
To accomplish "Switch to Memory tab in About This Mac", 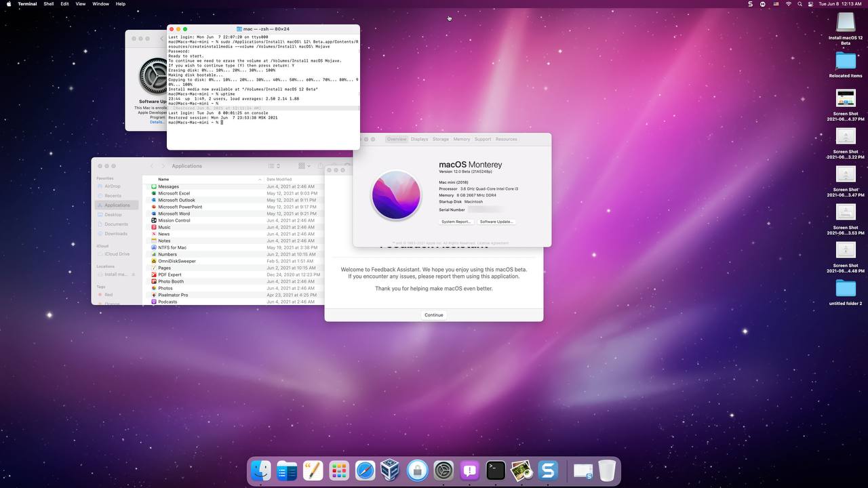I will click(462, 139).
